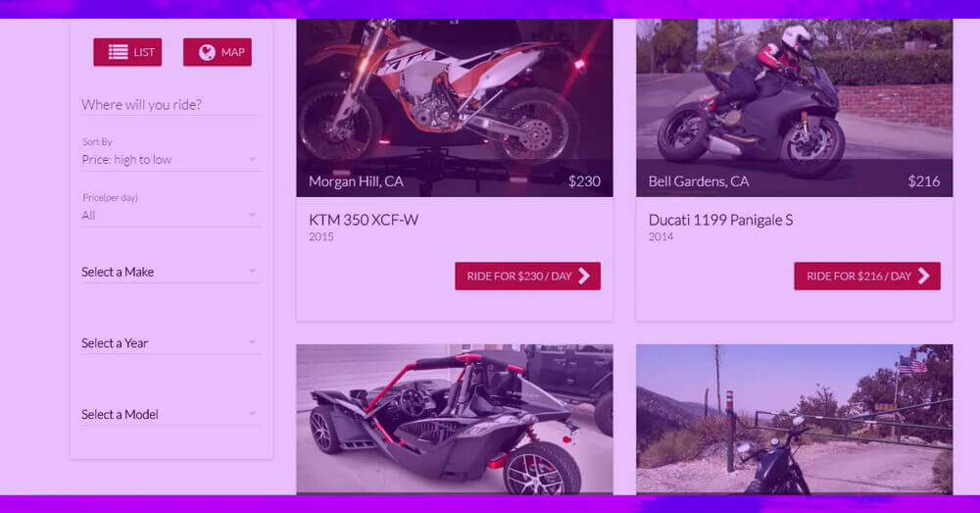The height and width of the screenshot is (513, 980).
Task: View the KTM dirt bike photo
Action: 455,108
